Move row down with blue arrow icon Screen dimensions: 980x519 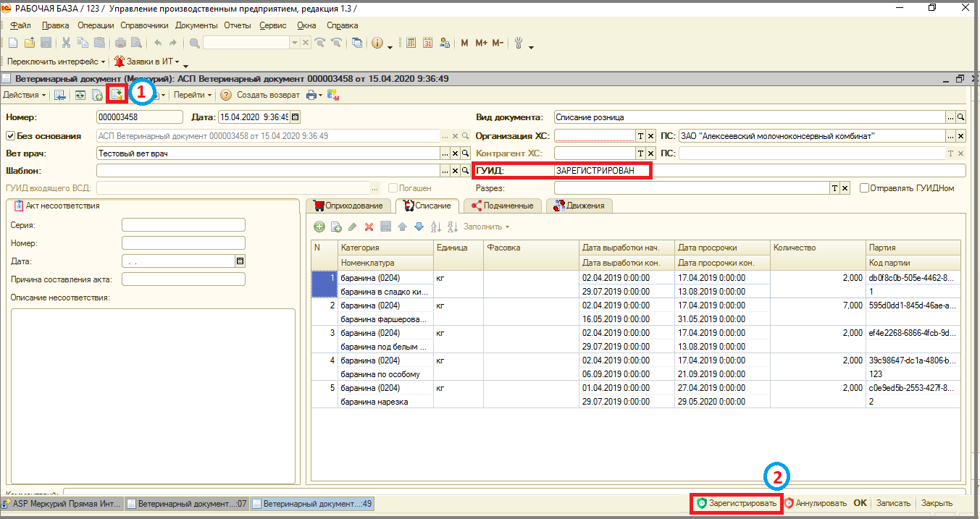419,227
